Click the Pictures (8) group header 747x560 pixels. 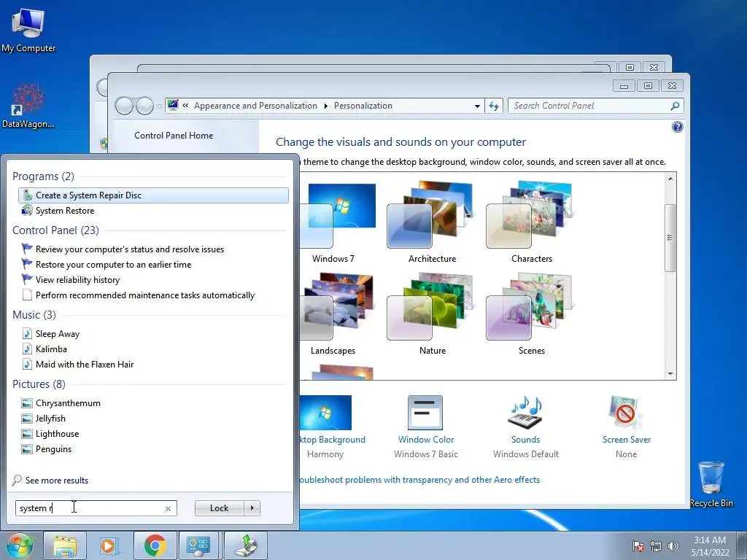point(39,384)
